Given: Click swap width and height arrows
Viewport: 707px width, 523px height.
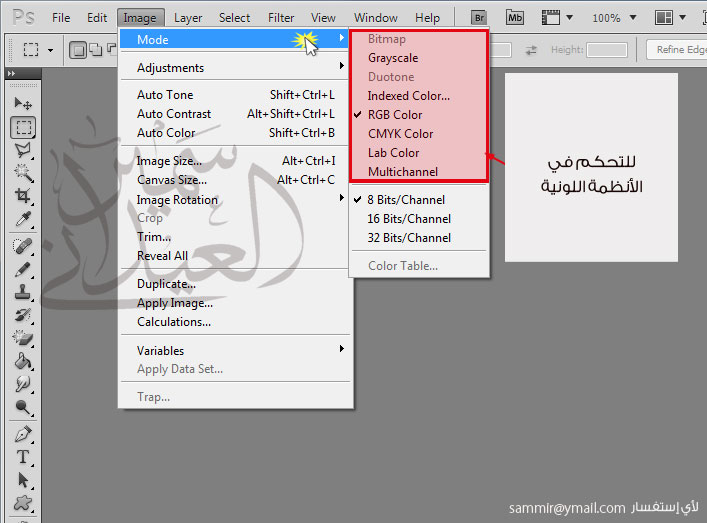Looking at the screenshot, I should tap(531, 50).
